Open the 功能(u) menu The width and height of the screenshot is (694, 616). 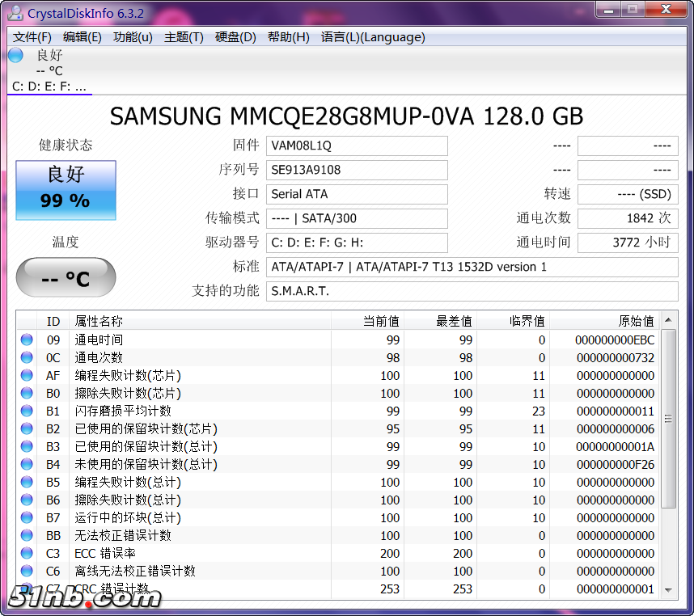pyautogui.click(x=133, y=37)
